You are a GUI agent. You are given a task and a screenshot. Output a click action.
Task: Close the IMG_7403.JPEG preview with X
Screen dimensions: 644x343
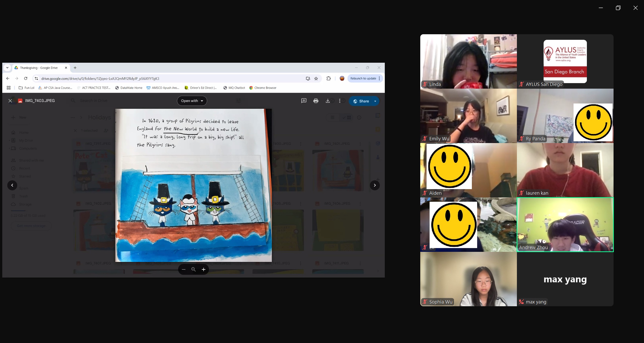click(x=10, y=101)
